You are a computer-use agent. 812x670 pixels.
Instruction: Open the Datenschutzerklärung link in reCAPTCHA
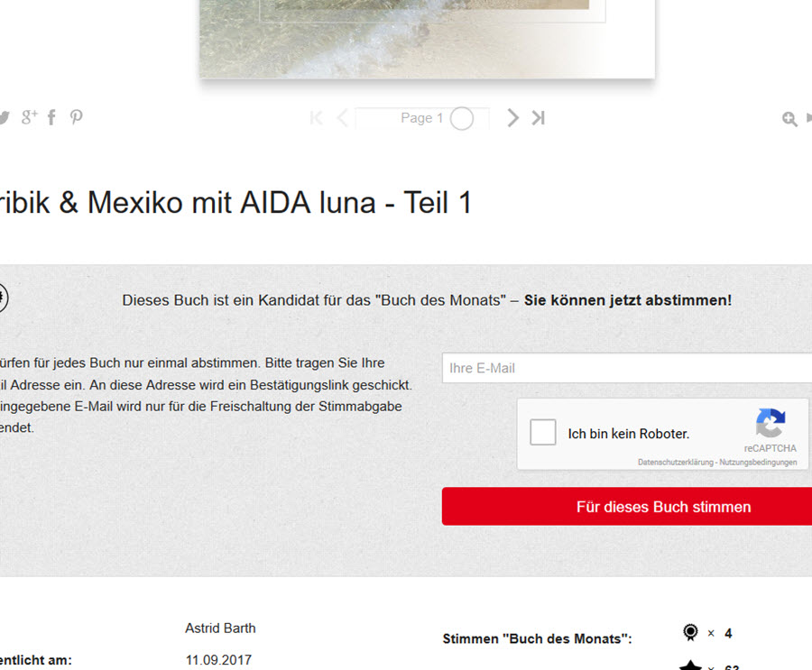(675, 463)
